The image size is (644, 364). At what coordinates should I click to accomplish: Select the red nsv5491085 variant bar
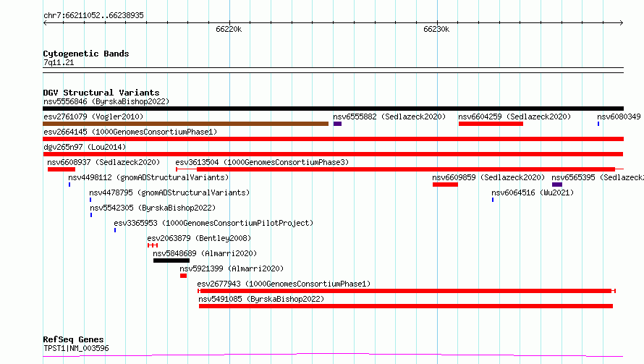(406, 306)
